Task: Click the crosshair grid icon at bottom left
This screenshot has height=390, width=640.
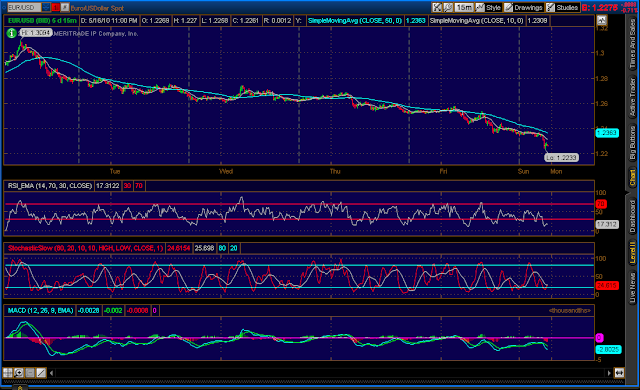Action: [8, 372]
